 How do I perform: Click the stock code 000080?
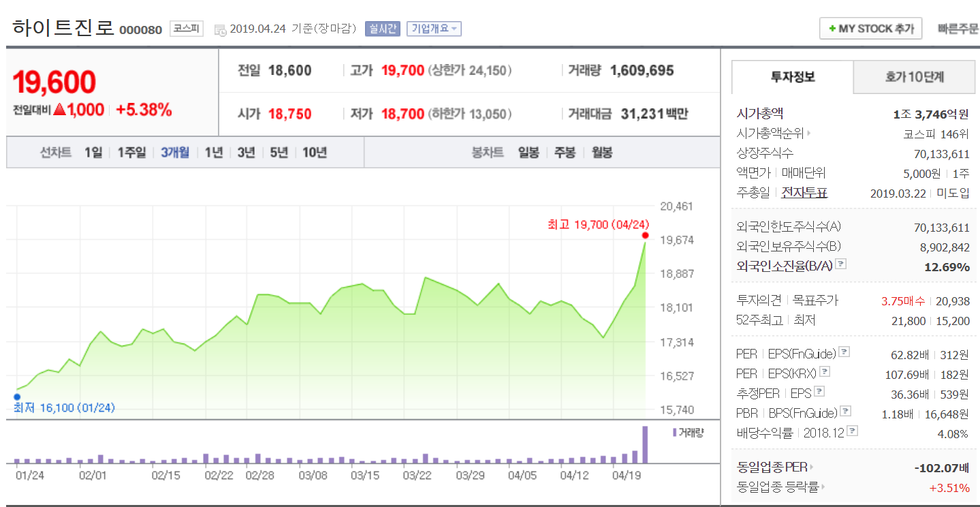[x=140, y=30]
